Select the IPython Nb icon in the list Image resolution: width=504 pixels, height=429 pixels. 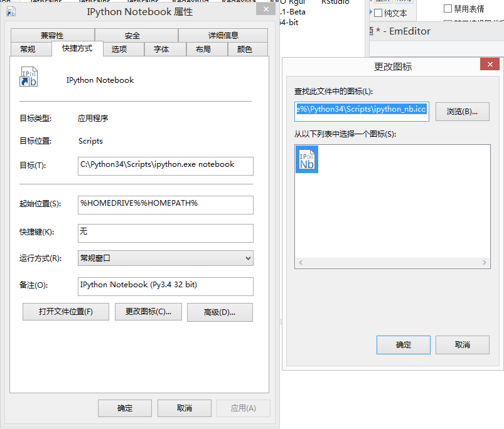[x=307, y=159]
